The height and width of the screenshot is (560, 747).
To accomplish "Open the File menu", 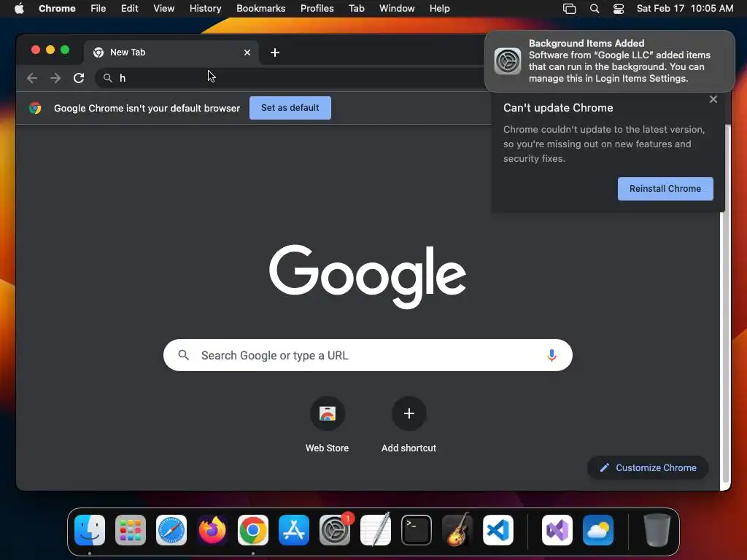I will click(98, 9).
